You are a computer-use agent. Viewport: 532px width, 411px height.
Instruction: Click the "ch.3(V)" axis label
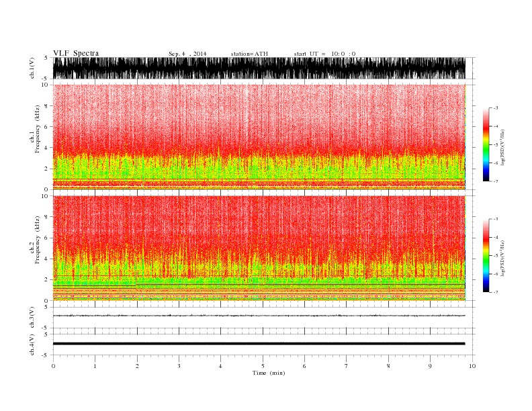coord(32,318)
